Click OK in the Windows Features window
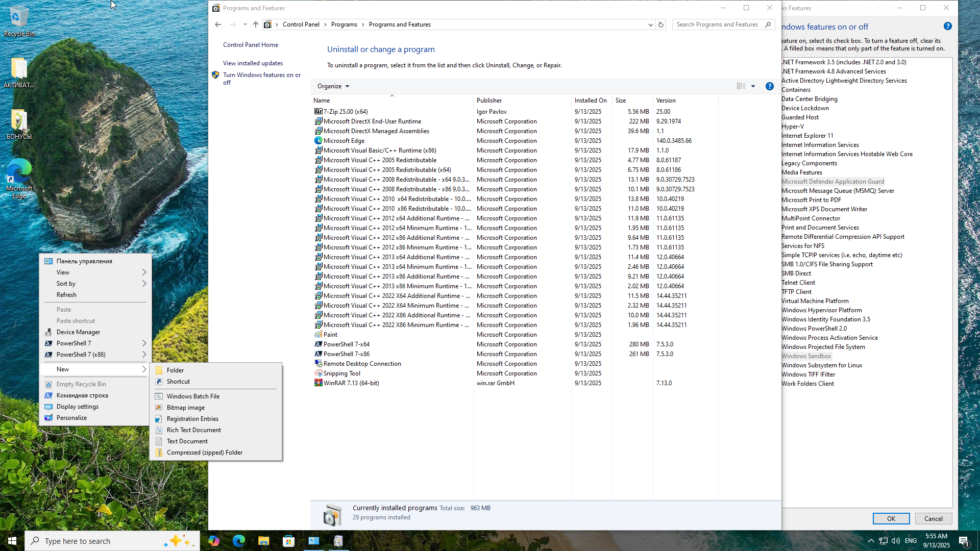This screenshot has width=980, height=551. pos(891,519)
